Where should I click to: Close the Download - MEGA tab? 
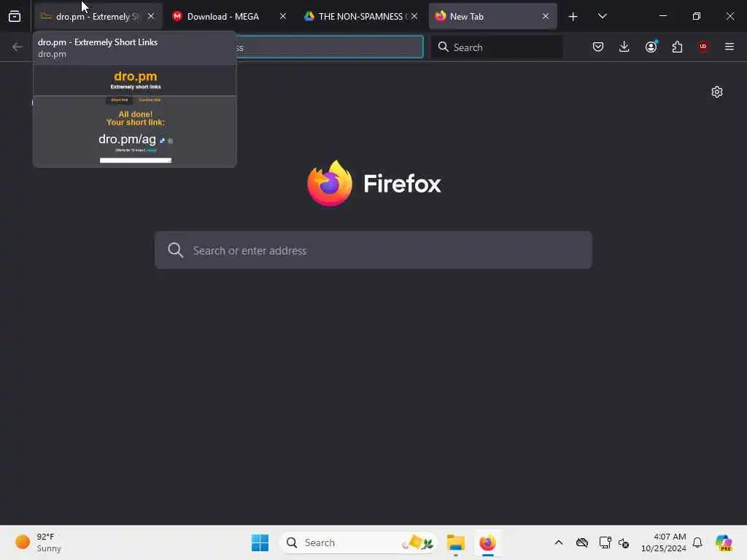point(283,16)
